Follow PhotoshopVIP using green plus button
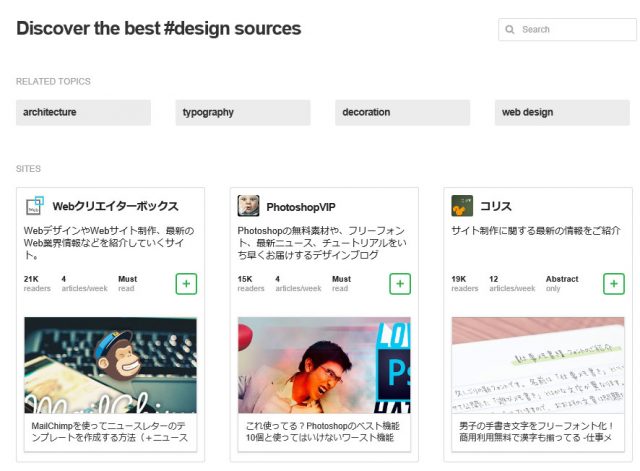 coord(400,284)
